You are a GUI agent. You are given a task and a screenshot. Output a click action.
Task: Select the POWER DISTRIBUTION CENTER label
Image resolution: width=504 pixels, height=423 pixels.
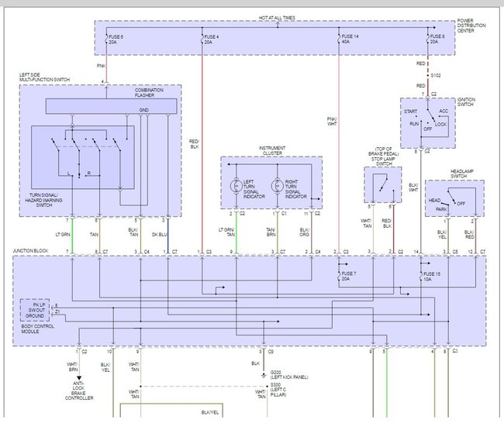click(x=471, y=26)
